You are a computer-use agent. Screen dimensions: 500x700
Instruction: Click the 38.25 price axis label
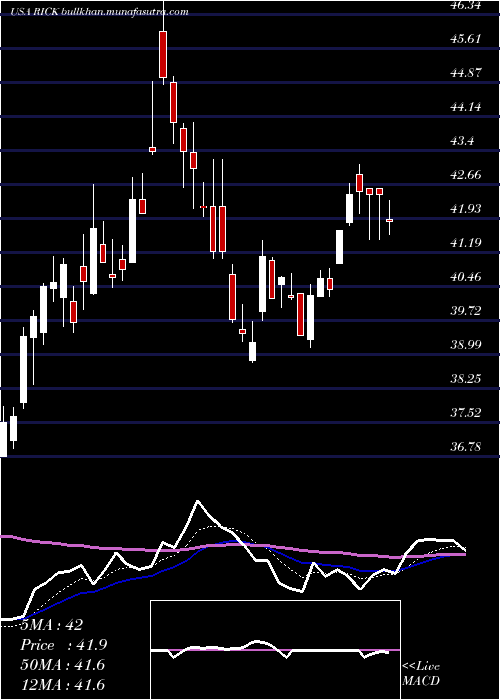(466, 379)
